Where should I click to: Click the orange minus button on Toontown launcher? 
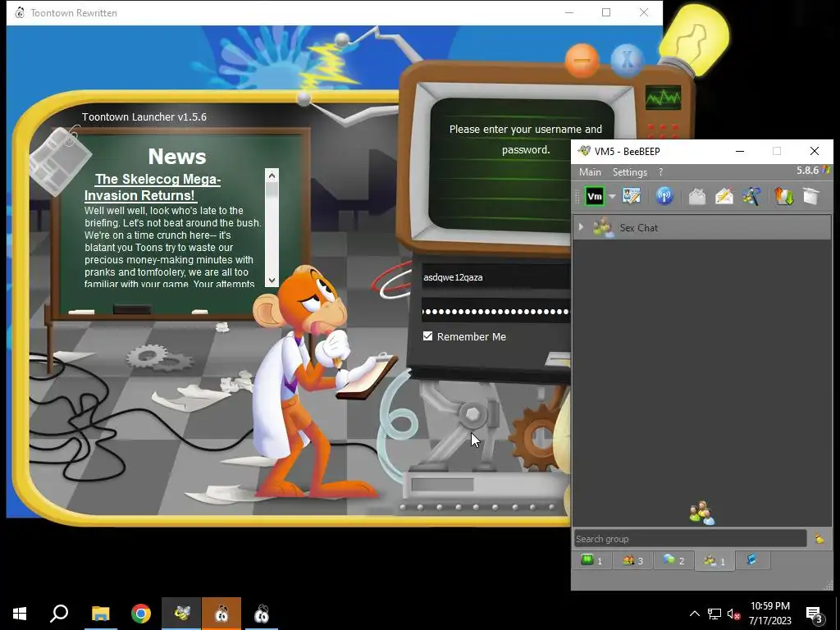(x=582, y=61)
